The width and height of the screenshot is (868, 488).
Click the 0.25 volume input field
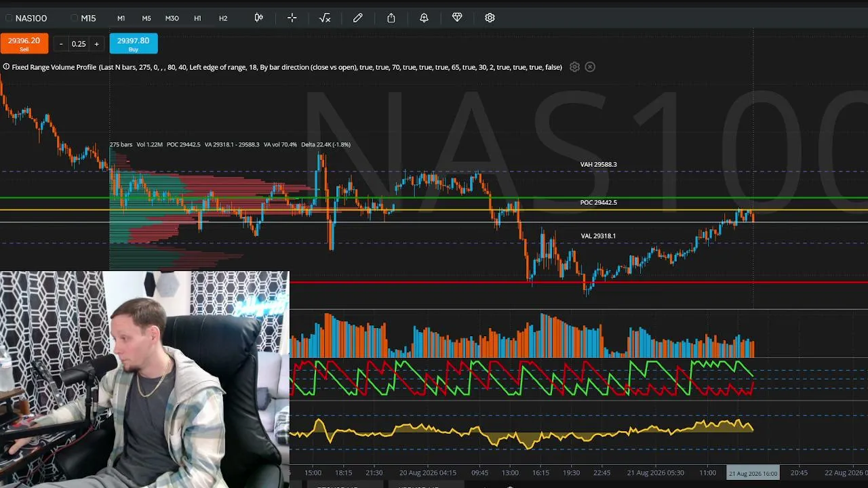79,44
